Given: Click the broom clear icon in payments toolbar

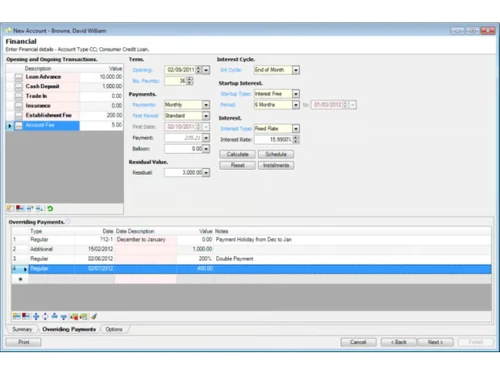Looking at the screenshot, I should (94, 316).
